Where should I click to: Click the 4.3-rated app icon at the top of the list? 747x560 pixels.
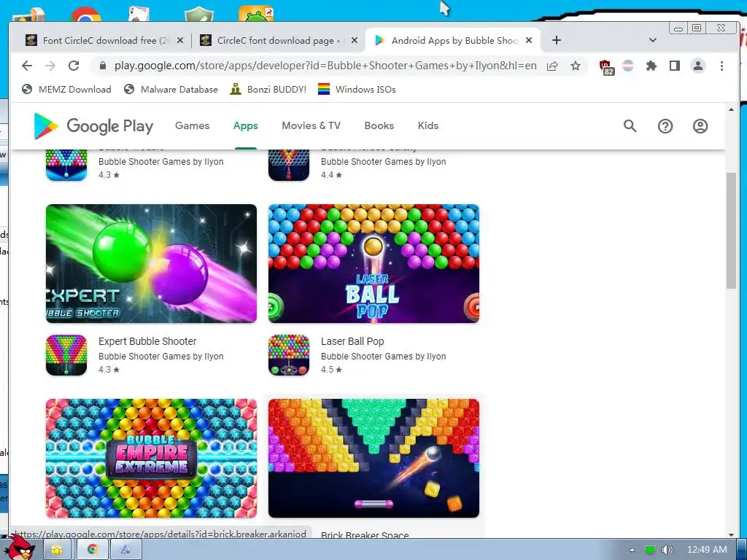point(66,166)
